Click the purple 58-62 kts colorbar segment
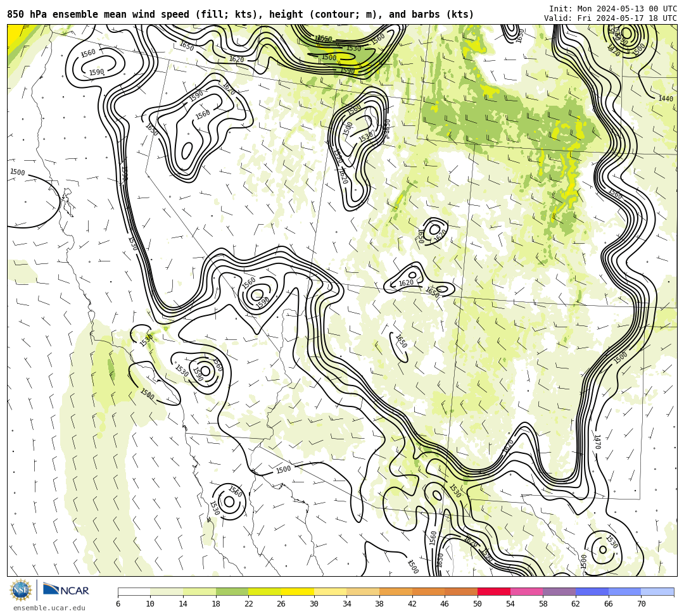Screen dimensions: 684x616 [x=559, y=591]
